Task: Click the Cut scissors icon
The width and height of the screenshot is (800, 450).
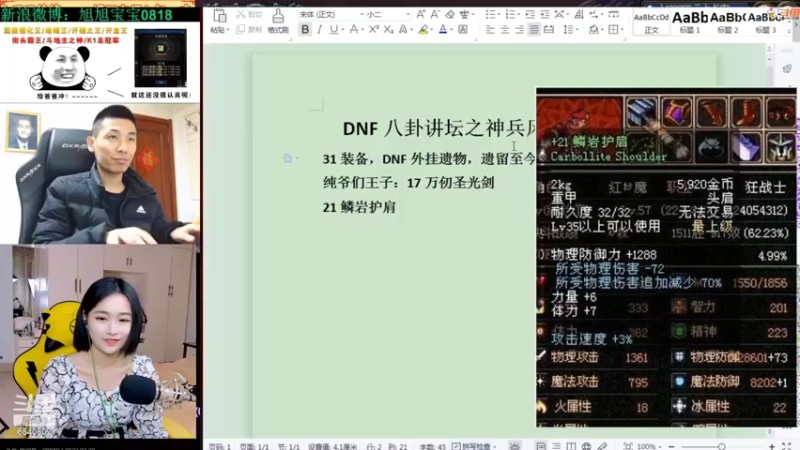Action: point(241,14)
